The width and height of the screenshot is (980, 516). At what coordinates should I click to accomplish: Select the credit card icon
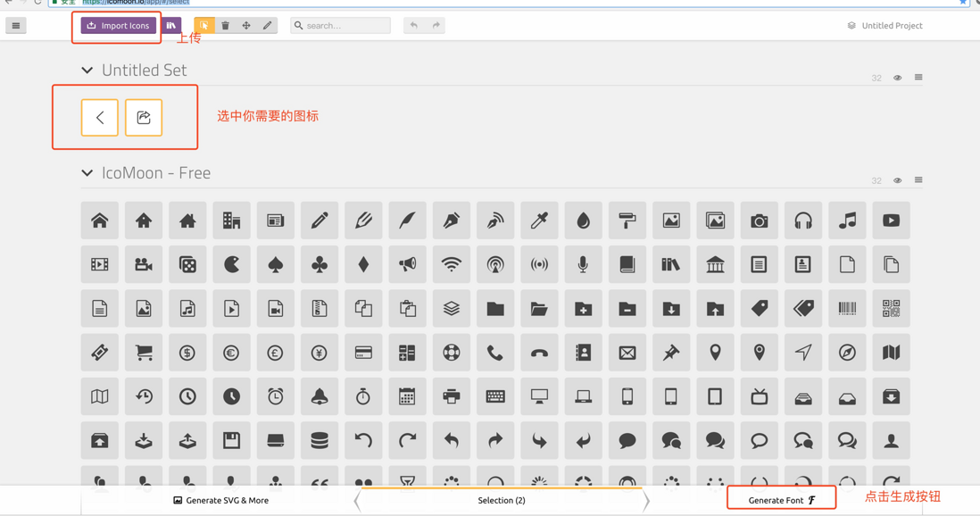[x=363, y=352]
